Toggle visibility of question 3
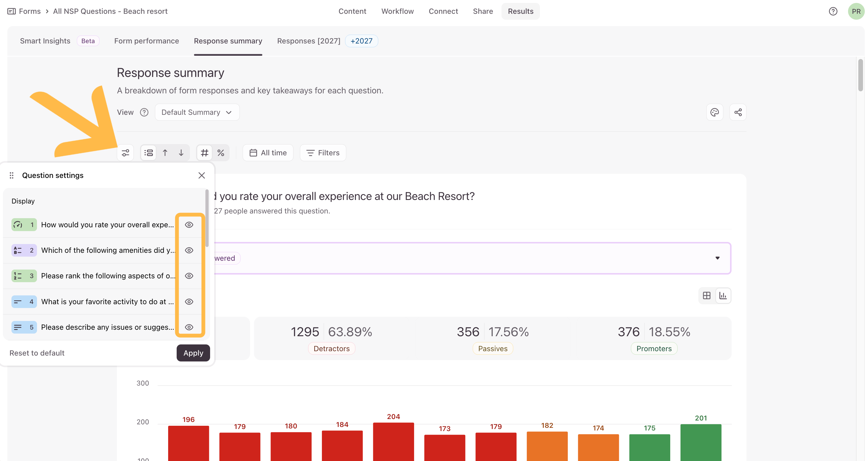Viewport: 868px width, 461px height. (189, 276)
